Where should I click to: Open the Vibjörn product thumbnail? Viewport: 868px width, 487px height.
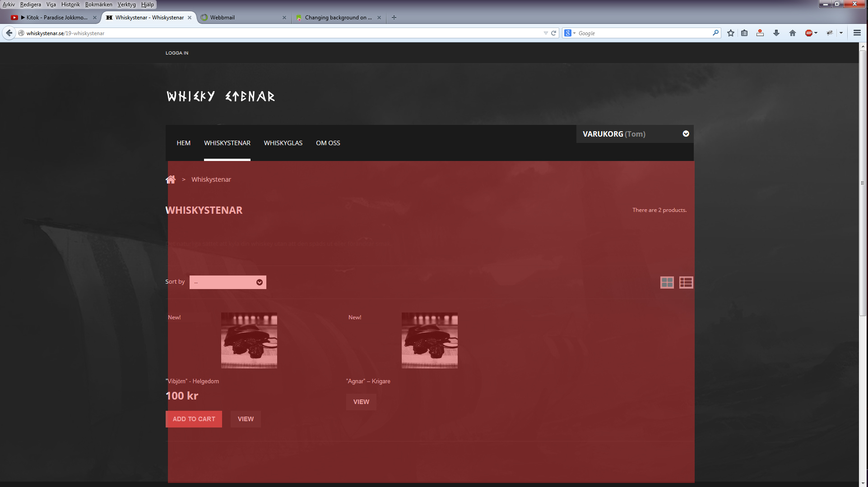click(x=249, y=340)
